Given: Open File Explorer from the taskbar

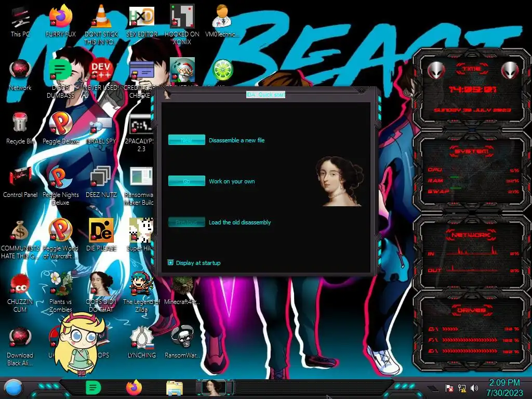Looking at the screenshot, I should (175, 388).
